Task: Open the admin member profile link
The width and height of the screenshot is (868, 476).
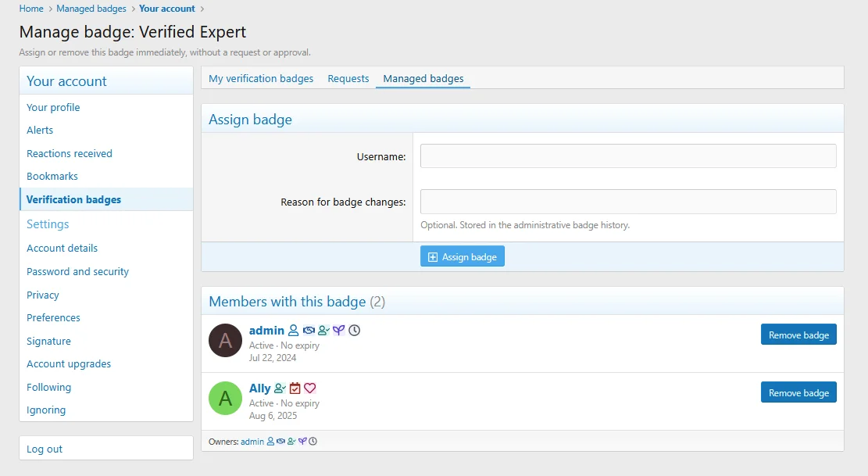Action: (x=266, y=331)
